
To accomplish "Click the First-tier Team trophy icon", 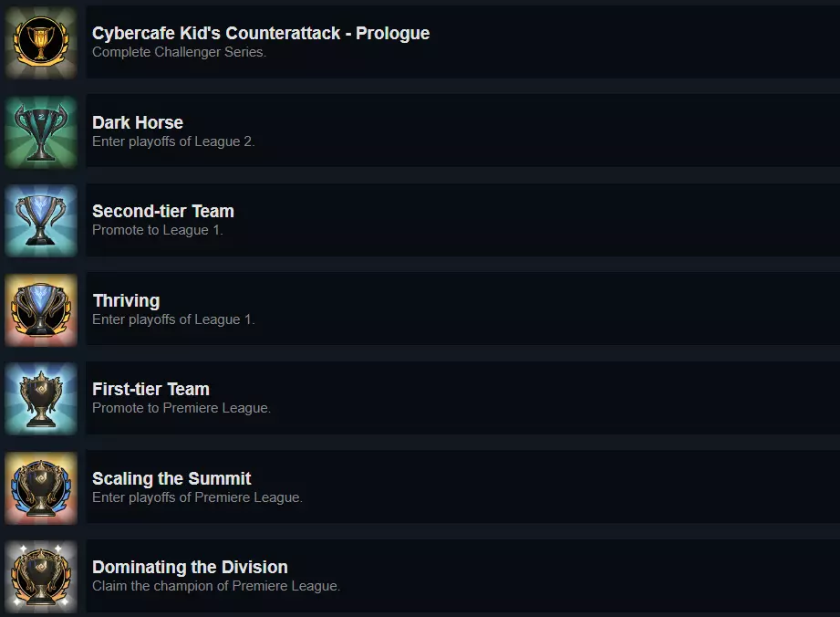I will click(x=41, y=398).
